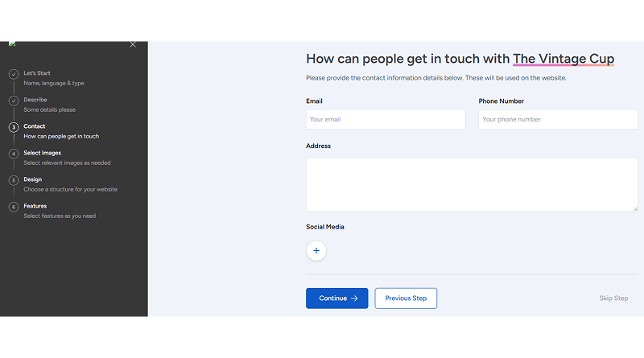Open the Select Images step label
Screen dimensions: 644x358
[x=42, y=153]
